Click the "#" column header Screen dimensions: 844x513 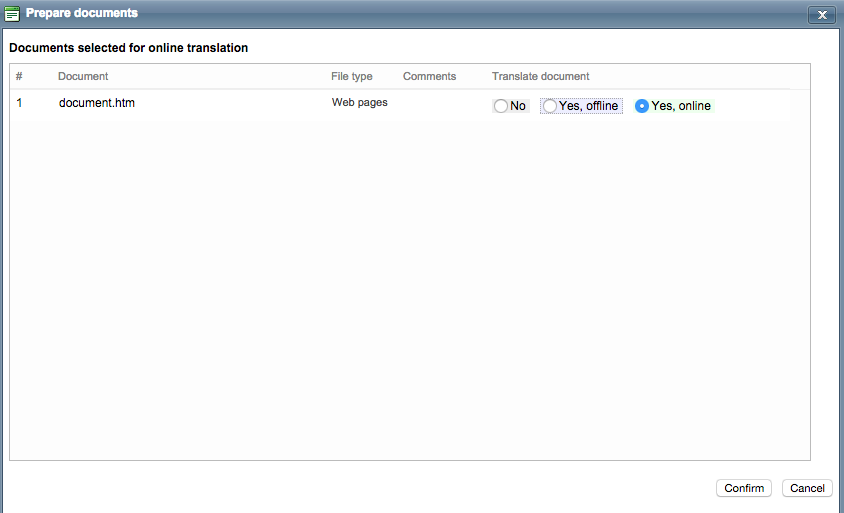[19, 76]
